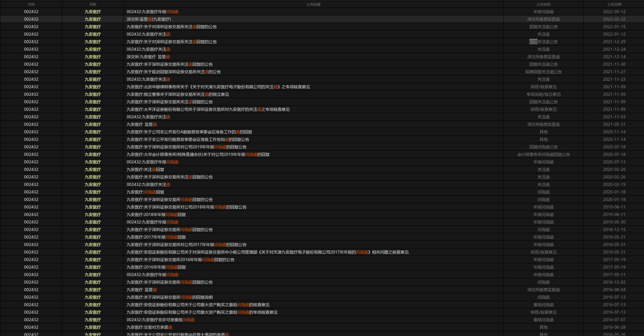644x336 pixels.
Task: Select the date cell 2021-12-14
Action: point(614,57)
